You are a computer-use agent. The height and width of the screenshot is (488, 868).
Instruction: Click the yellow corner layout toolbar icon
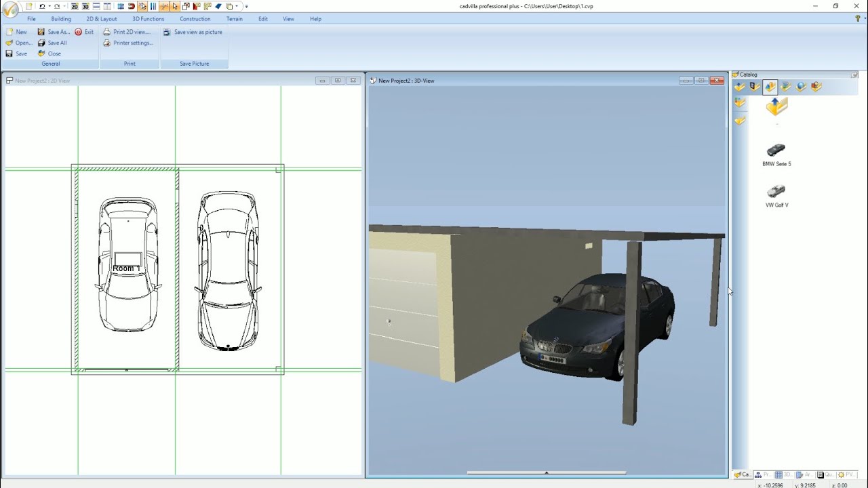(x=208, y=6)
